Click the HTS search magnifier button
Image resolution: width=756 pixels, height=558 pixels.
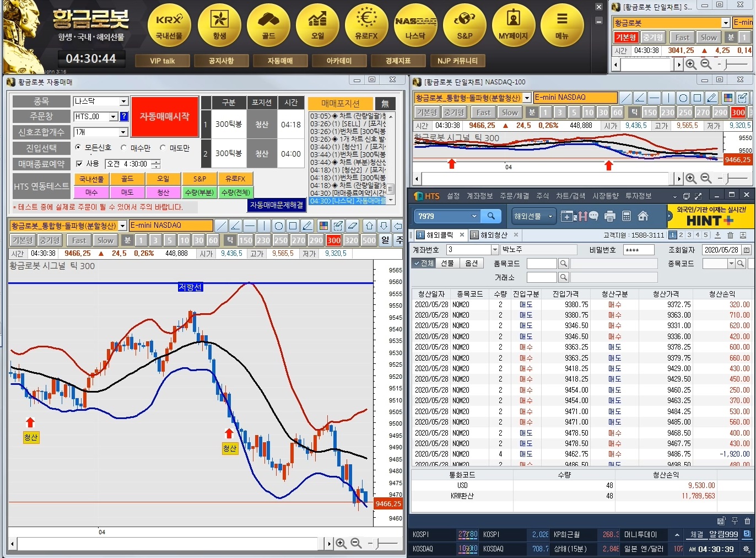tap(491, 216)
